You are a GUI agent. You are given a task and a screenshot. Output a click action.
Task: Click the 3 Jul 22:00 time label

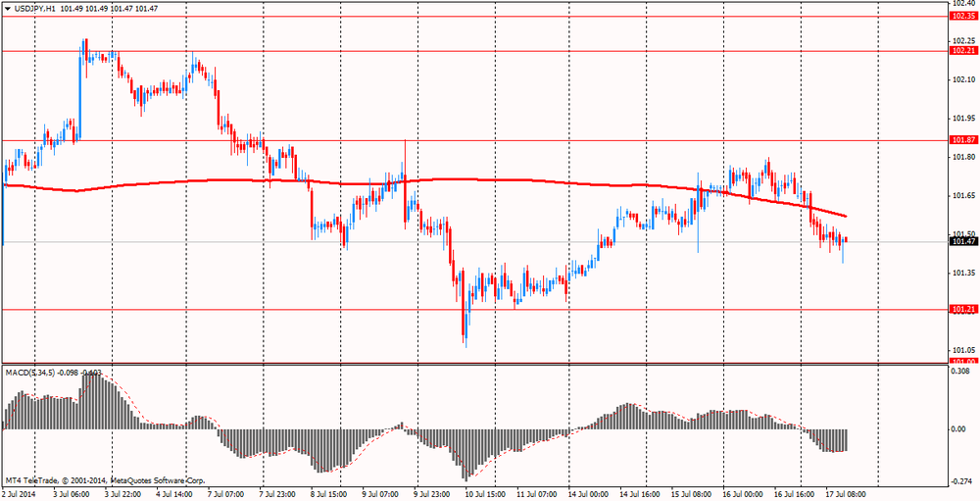pos(122,494)
